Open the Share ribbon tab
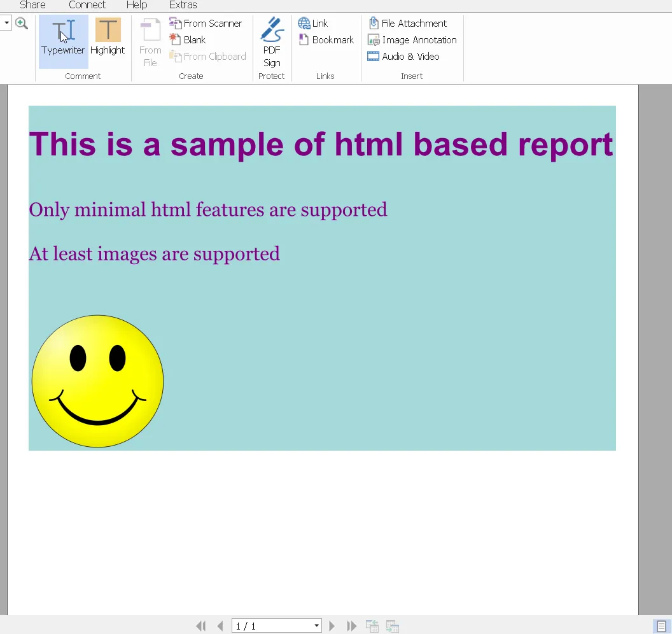This screenshot has height=634, width=672. coord(32,5)
